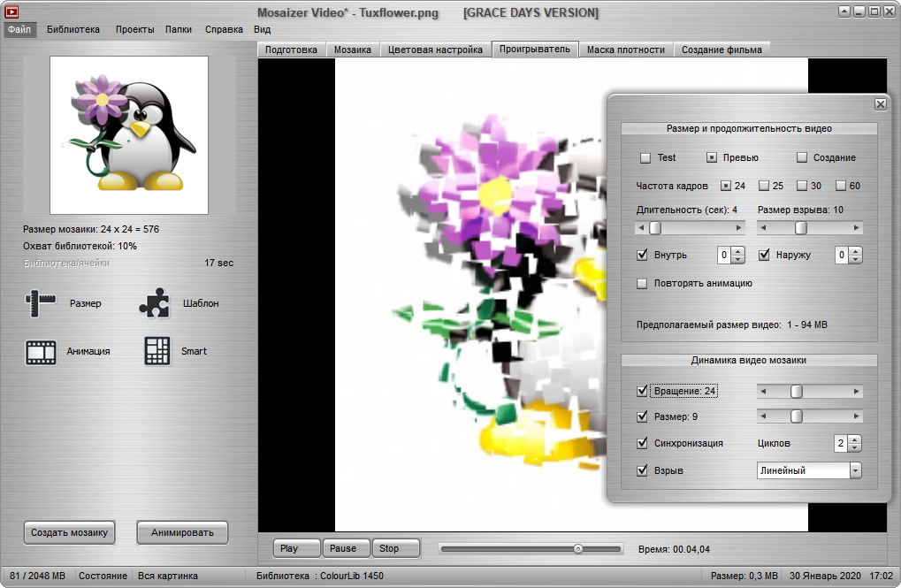Screen dimensions: 901x588
Task: Enable Повторять анимацию checkbox
Action: coord(642,283)
